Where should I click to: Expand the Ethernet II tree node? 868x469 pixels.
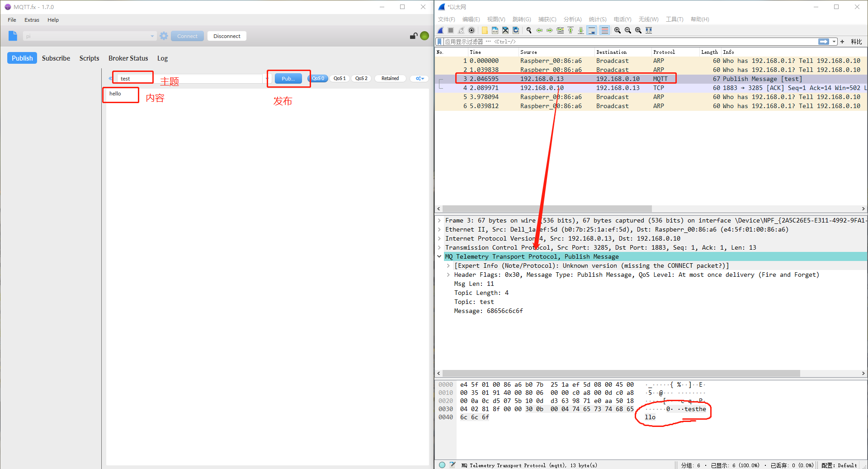439,229
